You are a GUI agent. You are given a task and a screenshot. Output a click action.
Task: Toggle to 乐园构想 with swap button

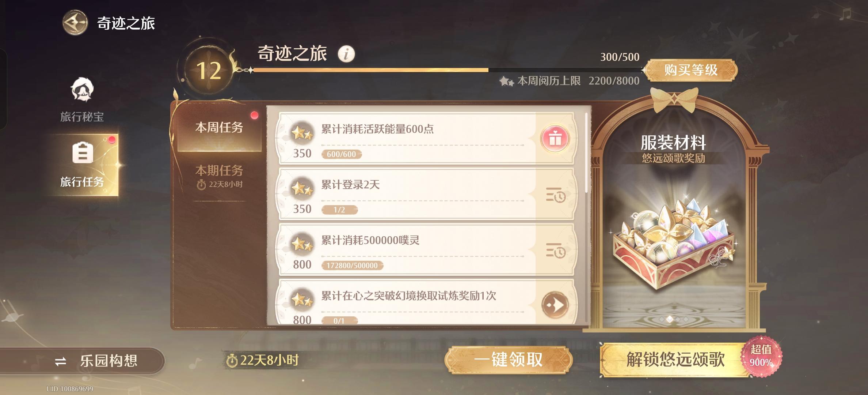82,361
